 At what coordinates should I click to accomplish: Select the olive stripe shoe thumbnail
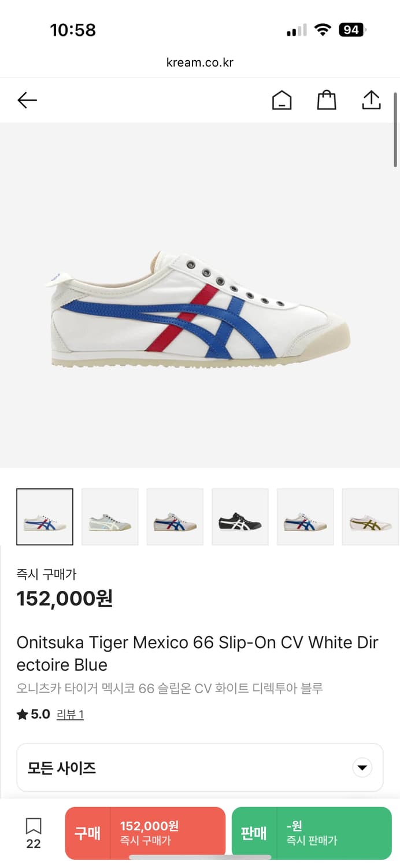[371, 517]
